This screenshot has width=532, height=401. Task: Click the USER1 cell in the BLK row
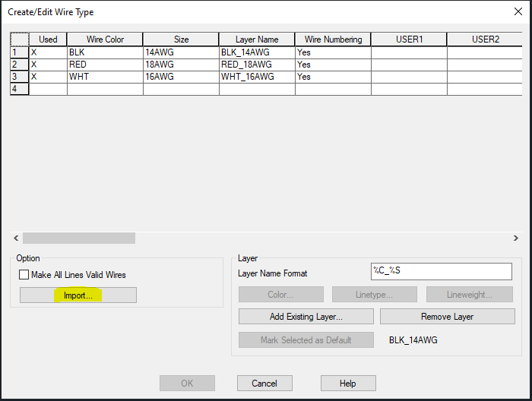pos(409,52)
